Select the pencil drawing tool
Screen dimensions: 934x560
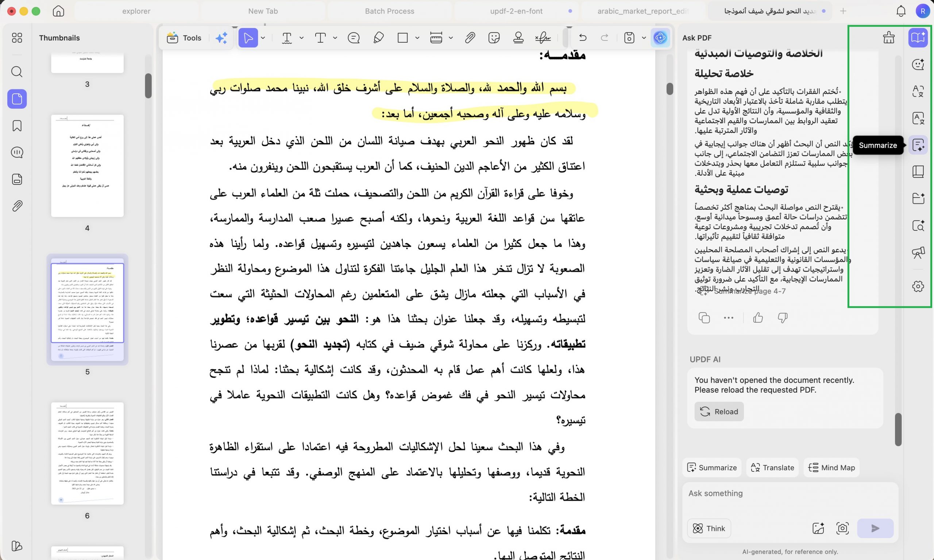(378, 38)
